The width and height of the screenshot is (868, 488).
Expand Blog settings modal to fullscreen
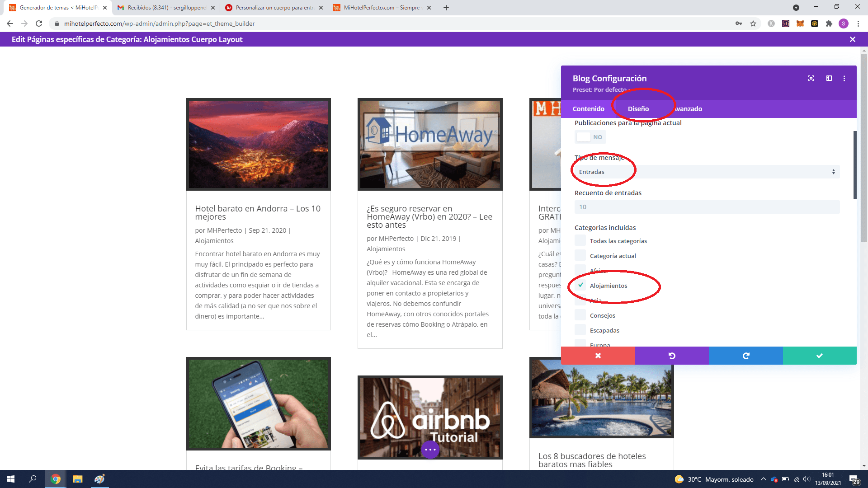pyautogui.click(x=811, y=78)
